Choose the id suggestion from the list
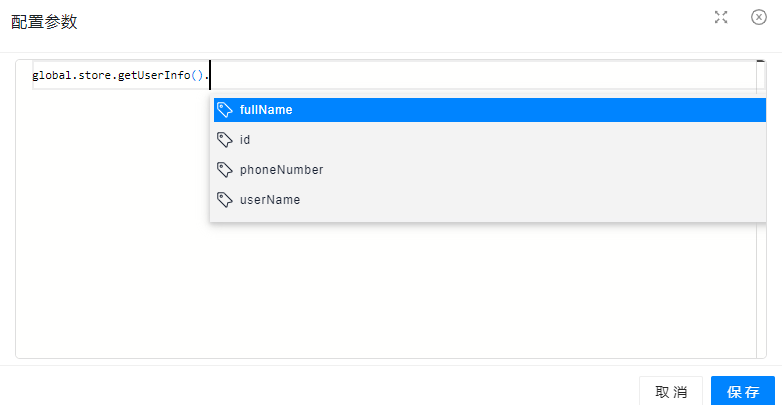Screen dimensions: 782x405 [x=245, y=140]
